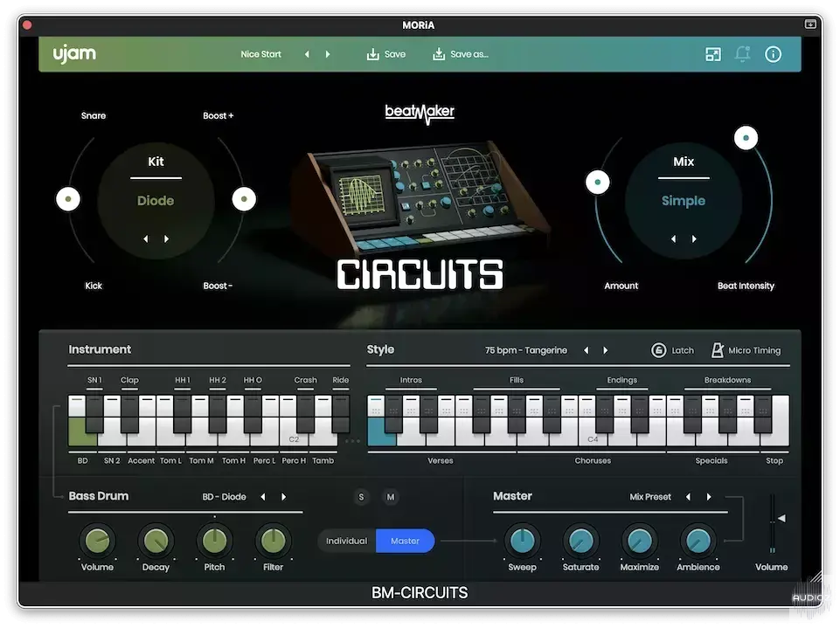Click the Stop key on Style keyboard
840x628 pixels.
tap(780, 423)
